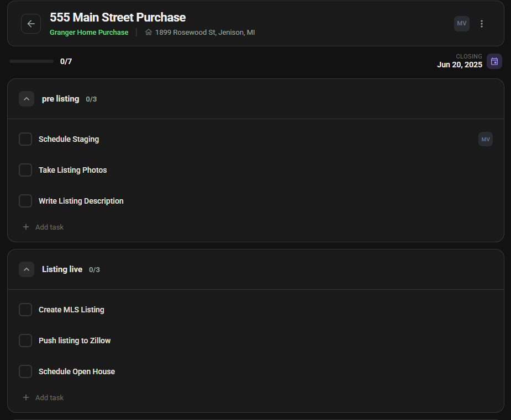Click plus icon under Listing live tasks
Viewport: 511px width, 420px height.
[26, 397]
